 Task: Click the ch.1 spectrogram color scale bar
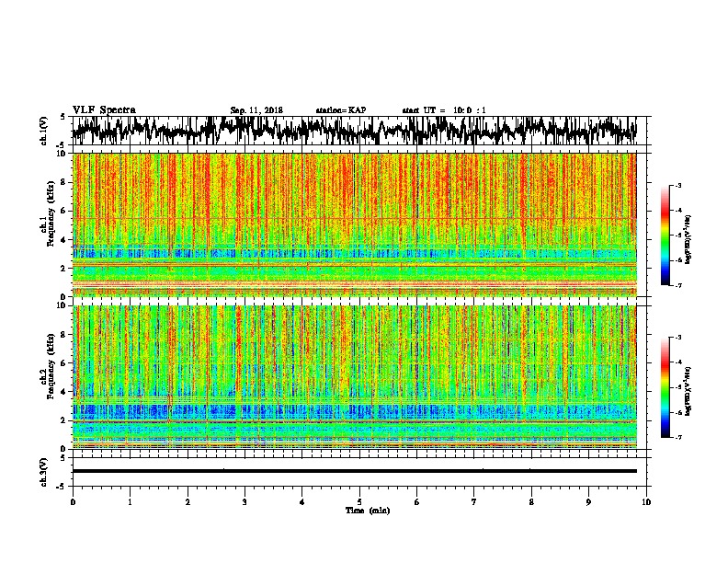point(665,236)
